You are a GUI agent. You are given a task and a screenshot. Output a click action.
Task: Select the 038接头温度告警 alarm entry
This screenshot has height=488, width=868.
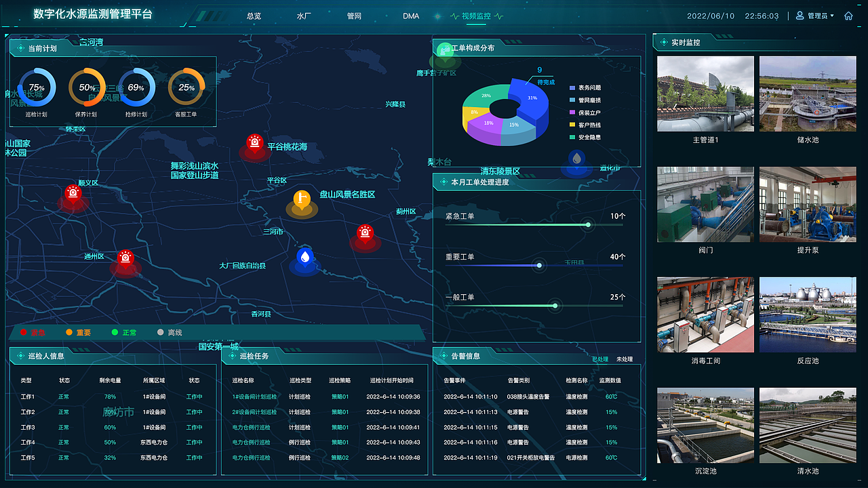coord(528,396)
